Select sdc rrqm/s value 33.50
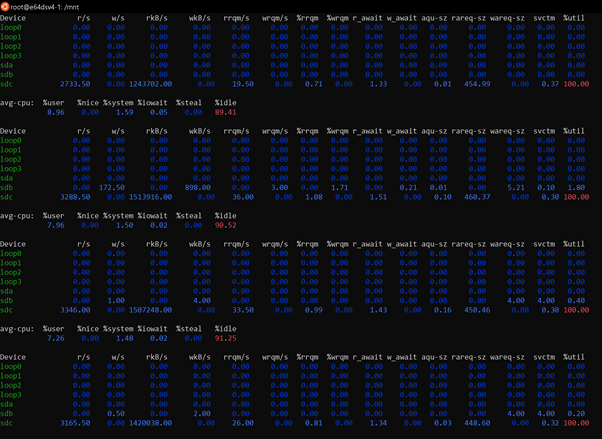 point(243,310)
